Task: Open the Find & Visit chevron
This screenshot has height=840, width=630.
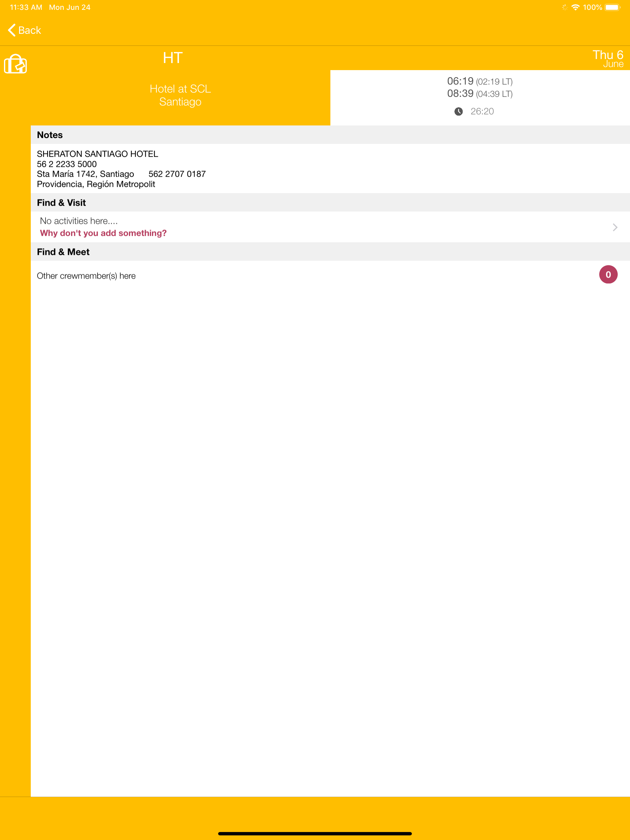Action: point(615,227)
